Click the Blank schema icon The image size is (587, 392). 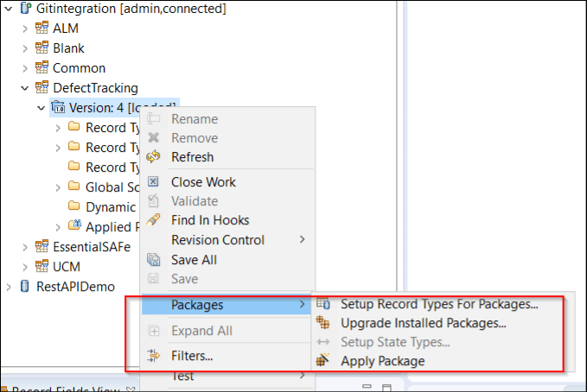tap(41, 47)
